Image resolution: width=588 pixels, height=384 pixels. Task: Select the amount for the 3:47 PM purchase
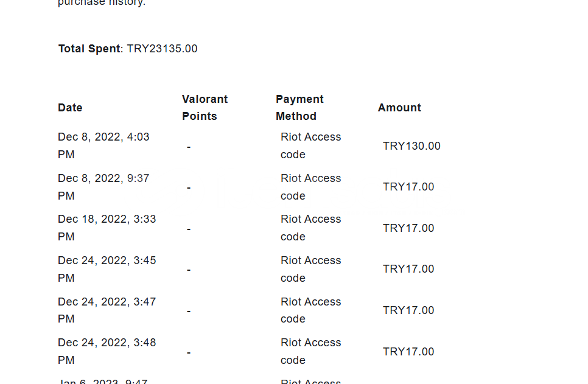click(408, 310)
